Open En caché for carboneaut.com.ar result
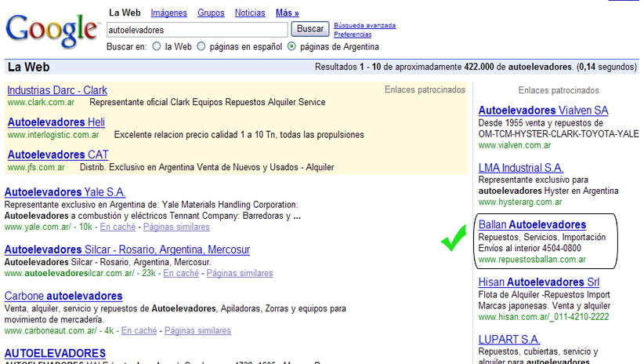This screenshot has height=364, width=644. point(139,331)
